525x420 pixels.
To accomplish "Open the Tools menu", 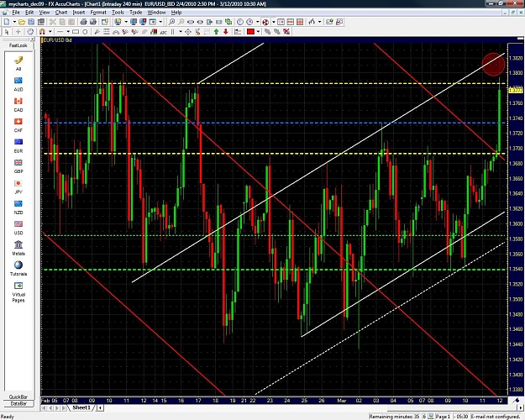I will 118,13.
